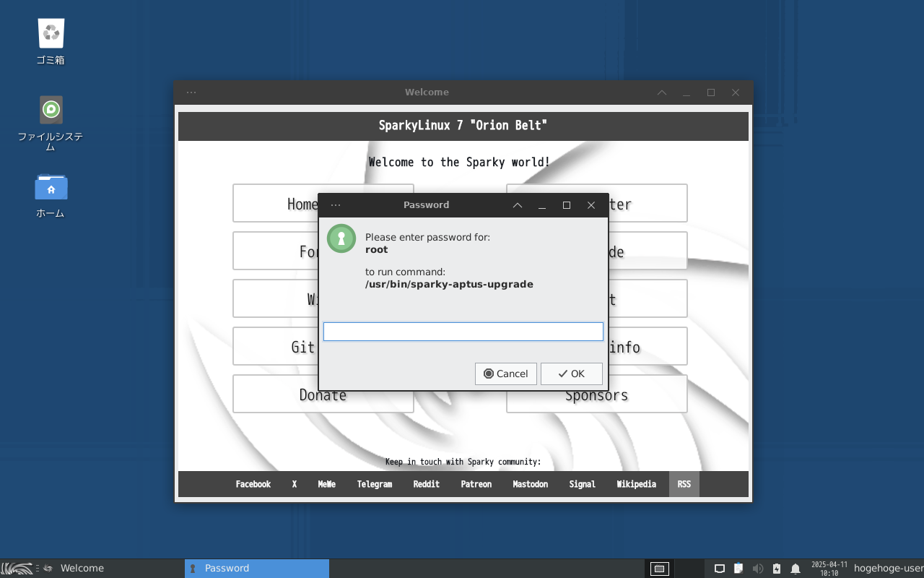This screenshot has height=578, width=924.
Task: Click the green keyhole icon in Password dialog
Action: [341, 238]
